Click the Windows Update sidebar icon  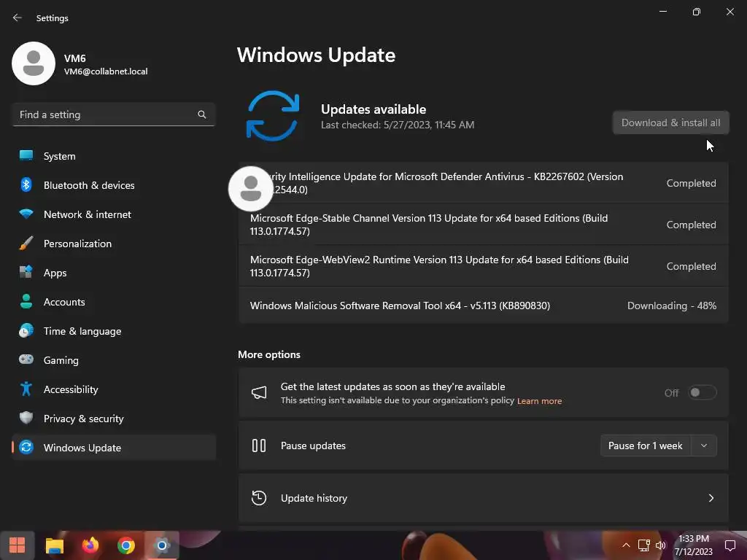26,447
